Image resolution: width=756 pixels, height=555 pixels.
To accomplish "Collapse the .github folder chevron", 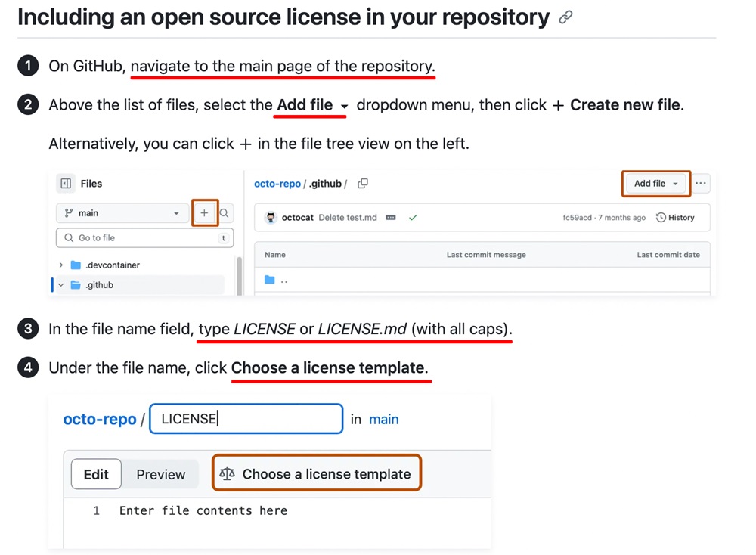I will click(60, 285).
